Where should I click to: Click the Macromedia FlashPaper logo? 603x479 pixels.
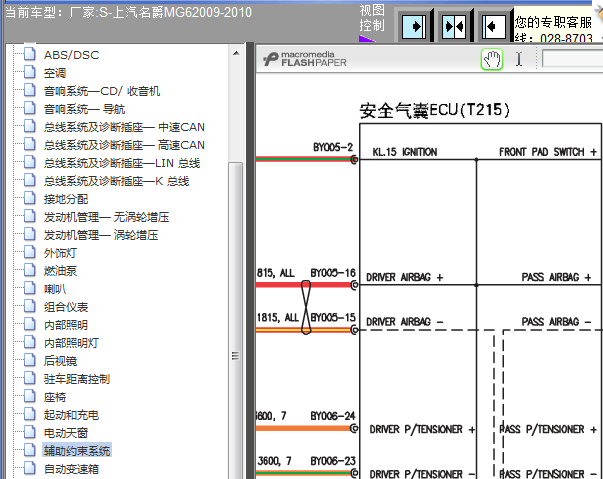[x=305, y=59]
